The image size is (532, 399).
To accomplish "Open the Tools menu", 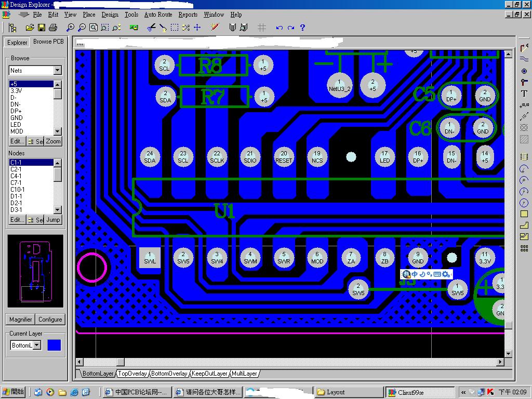I will point(131,15).
